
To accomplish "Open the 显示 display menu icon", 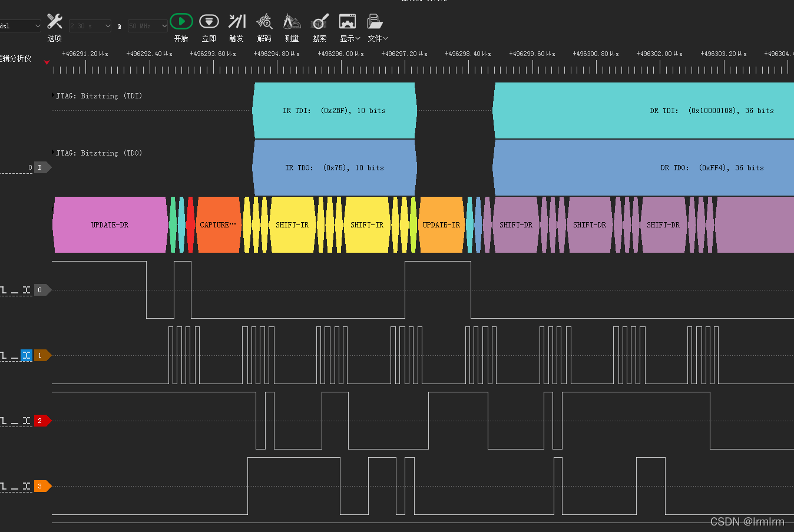I will tap(348, 21).
